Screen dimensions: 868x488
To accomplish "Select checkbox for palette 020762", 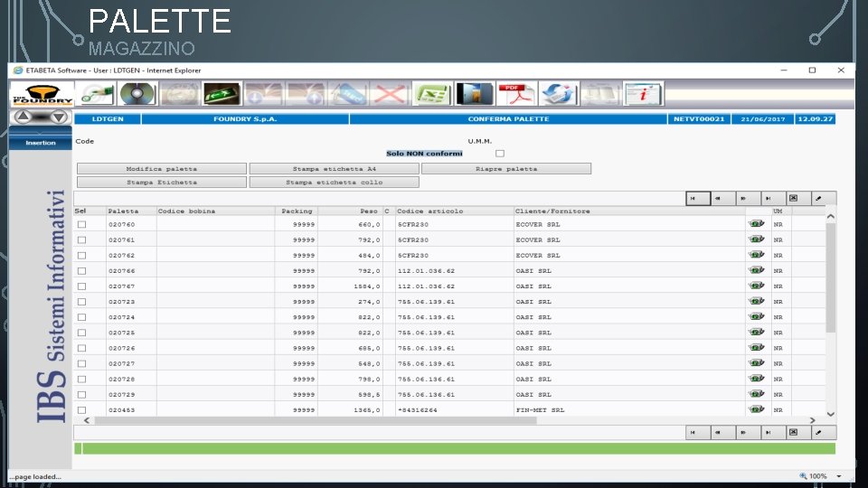I will point(82,256).
